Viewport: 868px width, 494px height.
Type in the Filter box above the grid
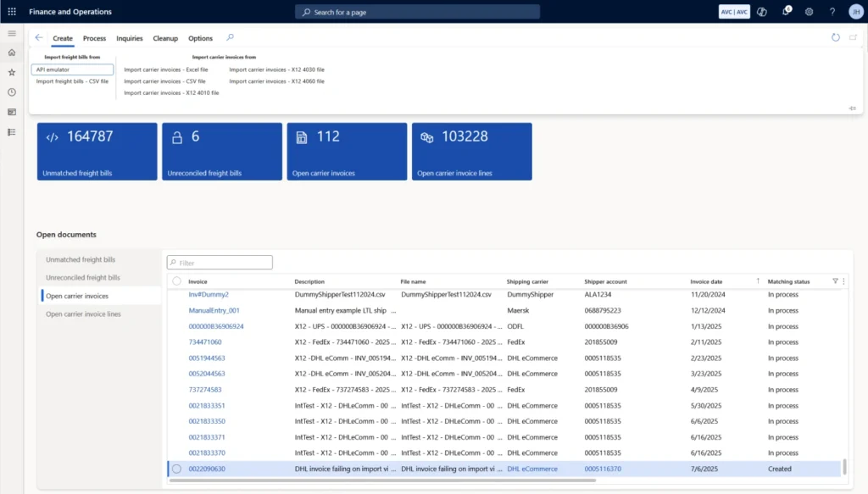220,262
